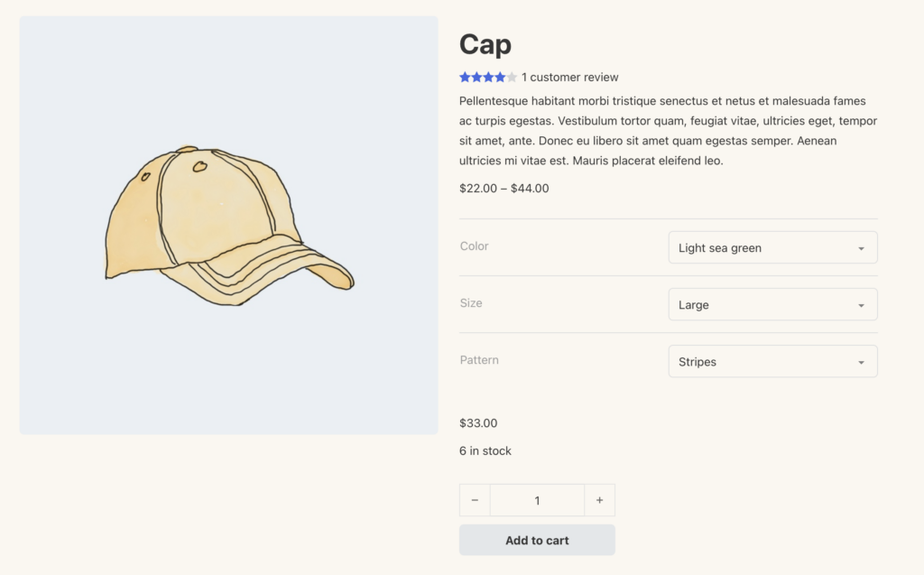924x575 pixels.
Task: Click the third star in the rating
Action: 488,78
